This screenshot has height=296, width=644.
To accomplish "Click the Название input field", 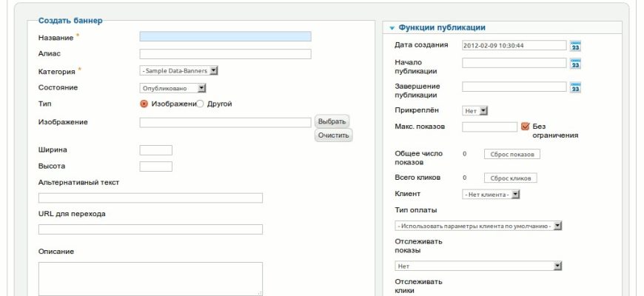I will pos(225,36).
